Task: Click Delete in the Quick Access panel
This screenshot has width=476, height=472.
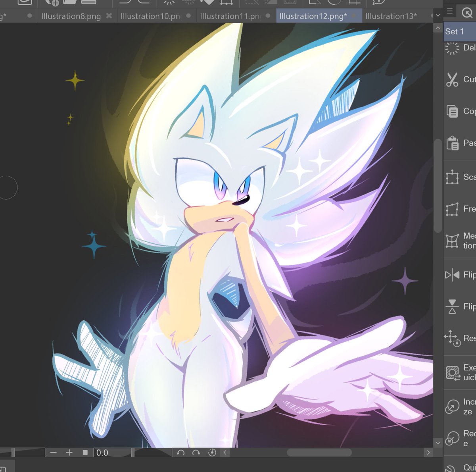Action: click(452, 48)
